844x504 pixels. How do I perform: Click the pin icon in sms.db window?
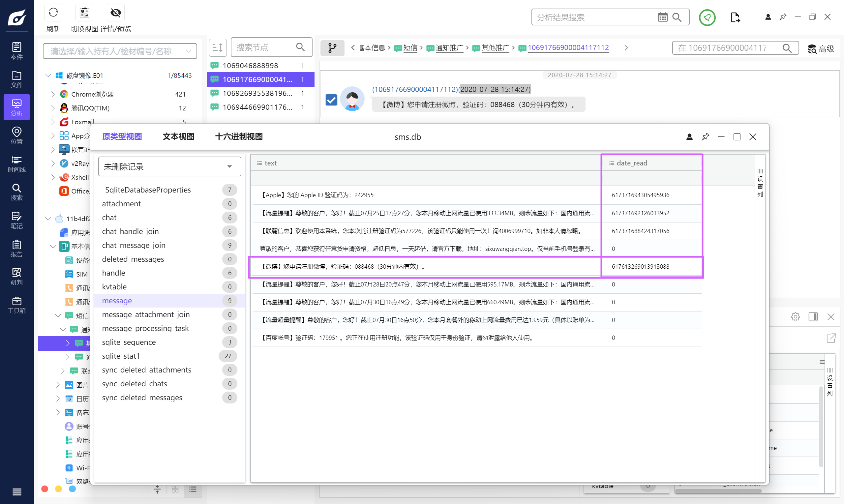(x=706, y=137)
